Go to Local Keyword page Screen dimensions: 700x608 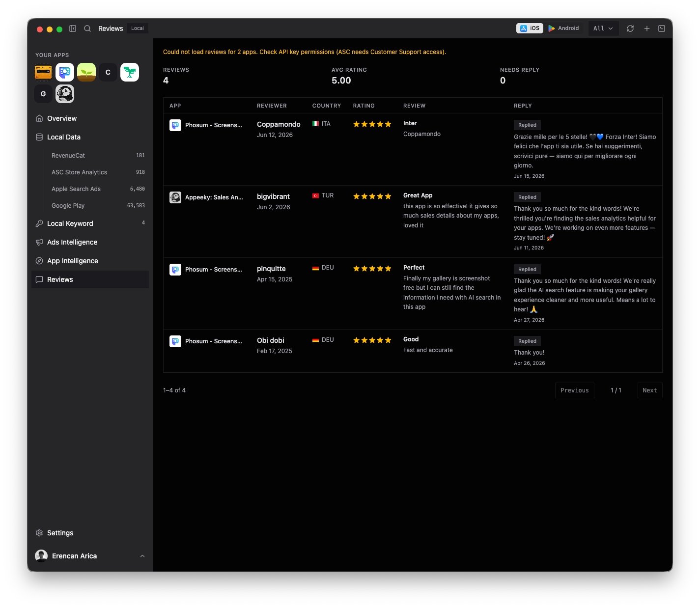point(90,223)
